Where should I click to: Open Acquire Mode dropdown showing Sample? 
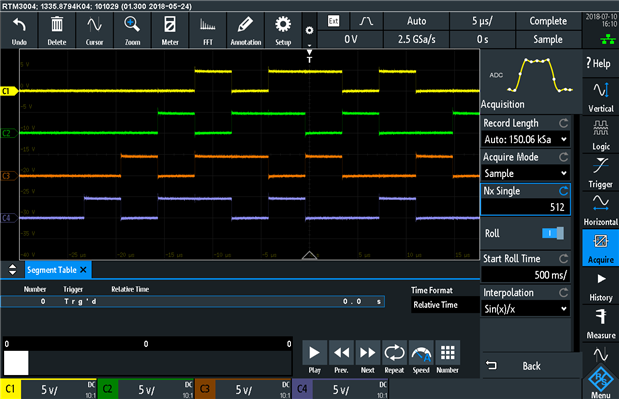click(x=525, y=173)
